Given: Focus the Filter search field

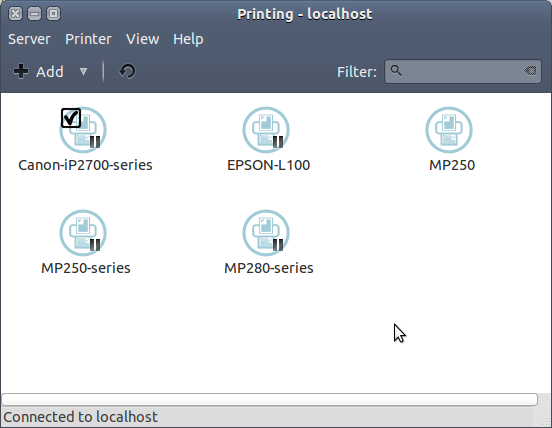Looking at the screenshot, I should (x=463, y=71).
